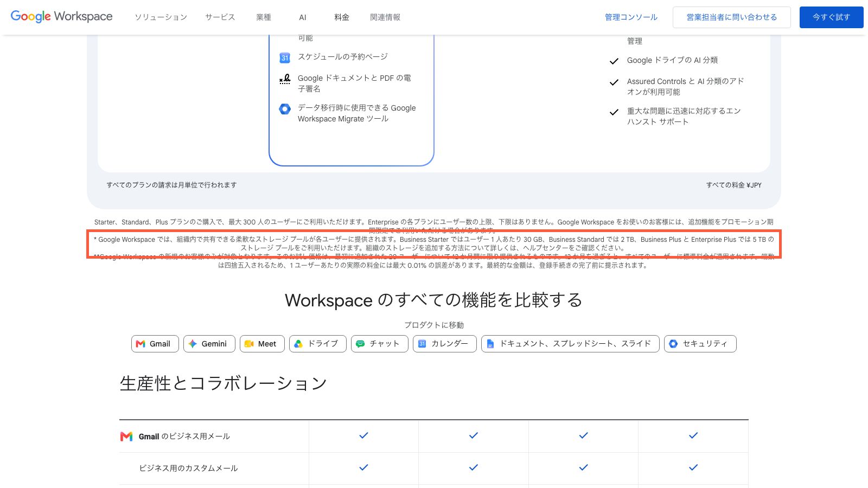The width and height of the screenshot is (868, 488).
Task: Click last checkmark in ビジネス用のカスタムメール row
Action: (x=693, y=467)
